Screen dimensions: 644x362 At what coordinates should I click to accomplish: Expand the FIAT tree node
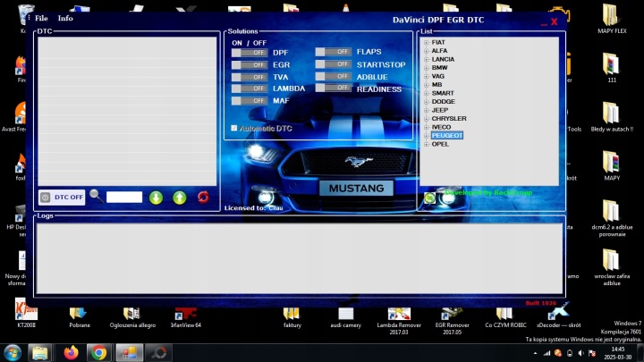click(426, 42)
